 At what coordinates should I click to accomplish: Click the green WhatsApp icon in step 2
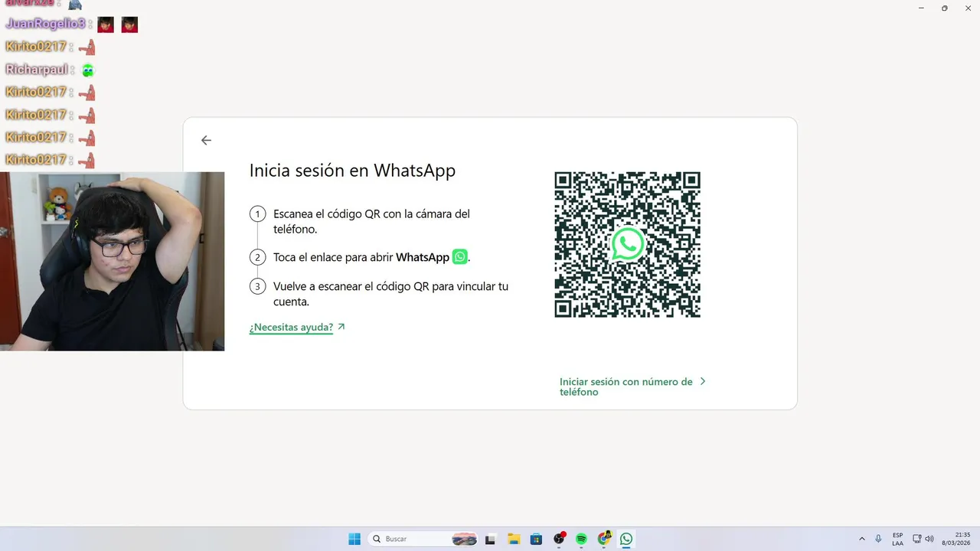pyautogui.click(x=459, y=257)
